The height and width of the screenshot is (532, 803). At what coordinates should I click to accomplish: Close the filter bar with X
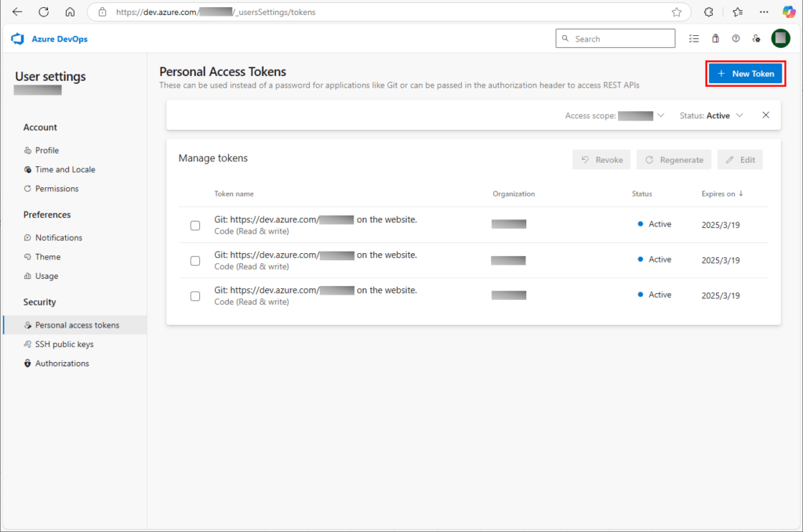click(x=766, y=115)
